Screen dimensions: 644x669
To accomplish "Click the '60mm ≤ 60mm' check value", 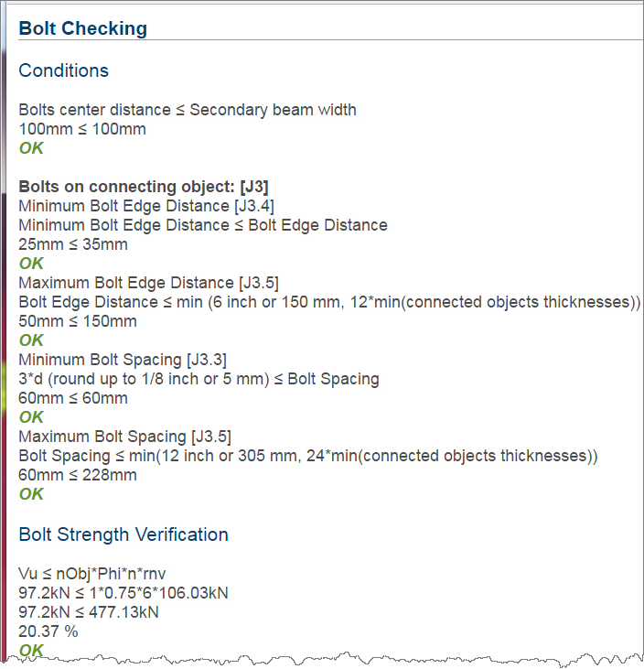I will coord(73,398).
